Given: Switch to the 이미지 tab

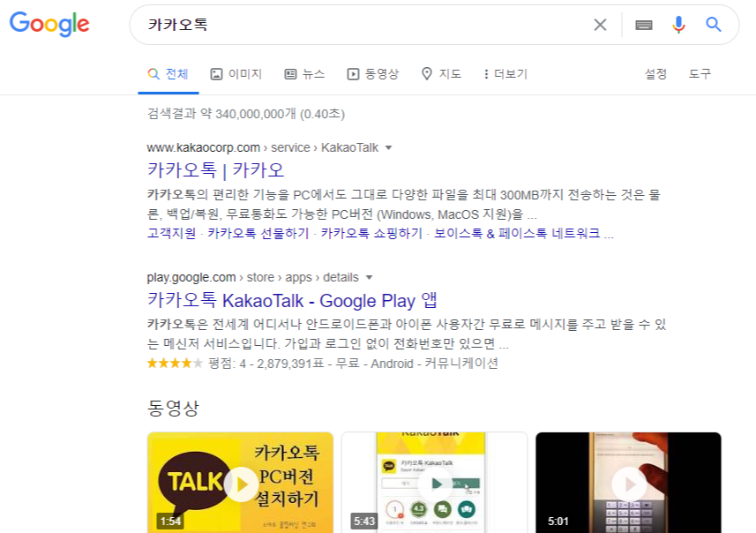Looking at the screenshot, I should coord(236,74).
